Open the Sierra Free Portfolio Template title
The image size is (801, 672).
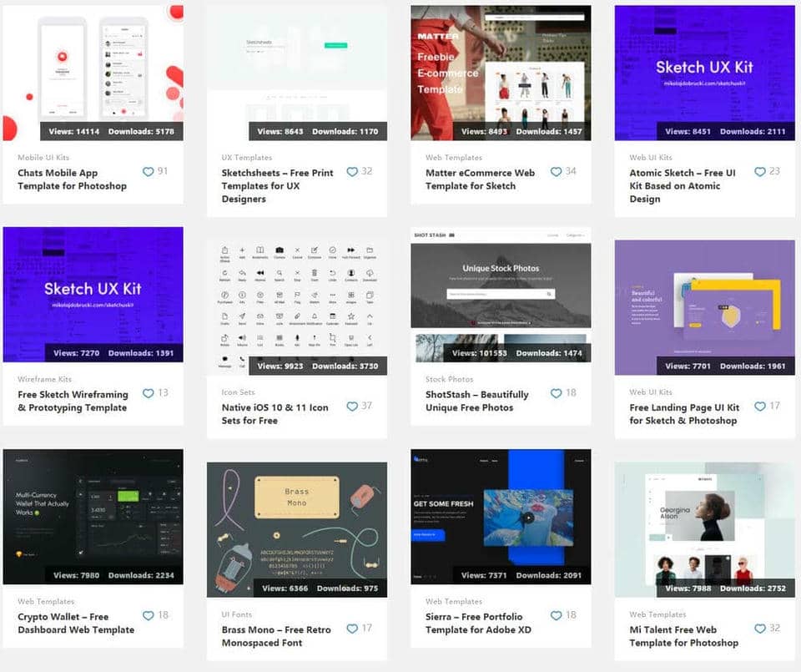click(474, 623)
